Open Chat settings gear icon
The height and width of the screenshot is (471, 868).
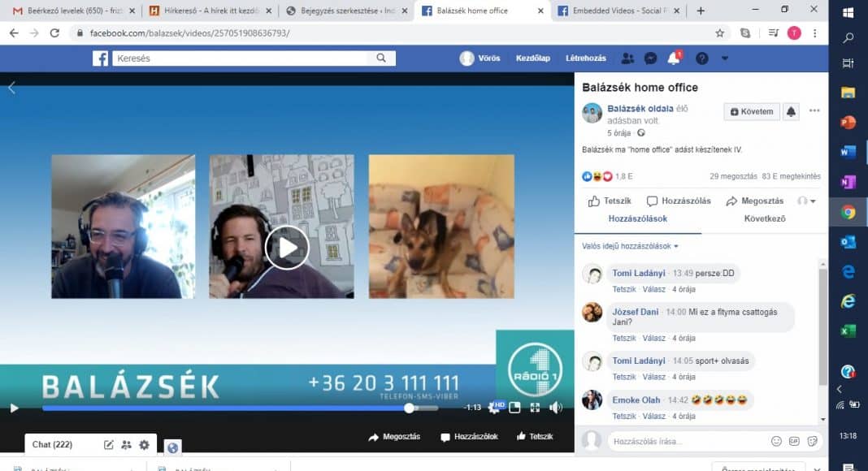pyautogui.click(x=145, y=444)
